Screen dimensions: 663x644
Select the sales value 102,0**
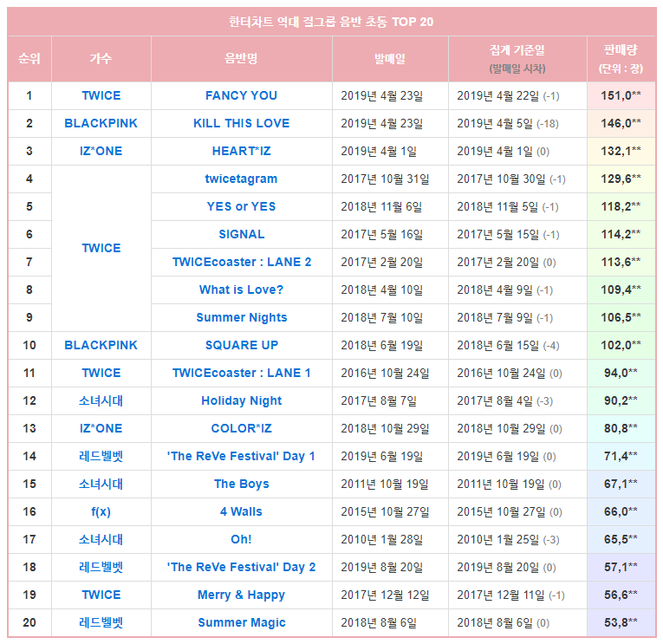621,345
